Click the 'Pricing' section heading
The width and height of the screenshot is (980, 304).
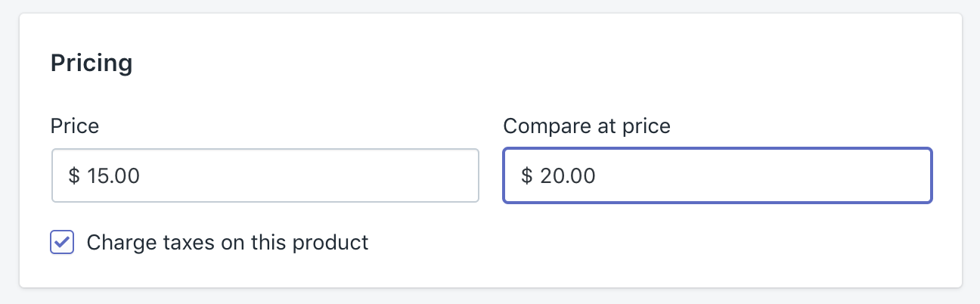click(91, 63)
